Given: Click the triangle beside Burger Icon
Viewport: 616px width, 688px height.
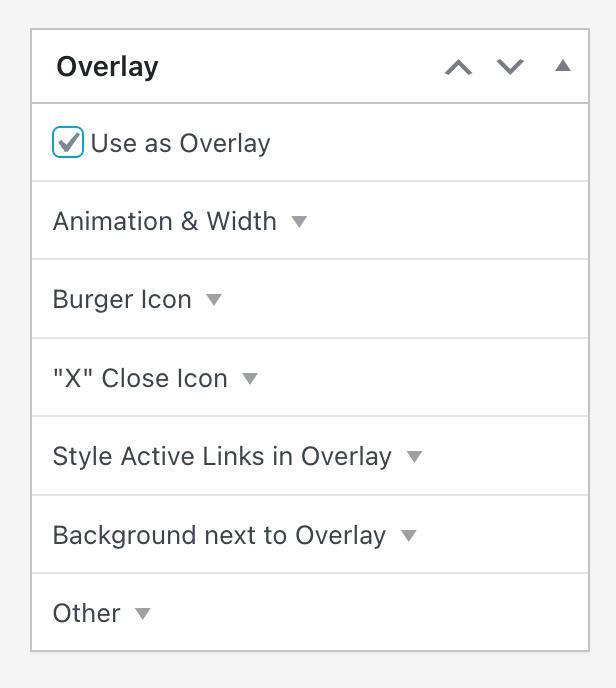Looking at the screenshot, I should coord(213,299).
